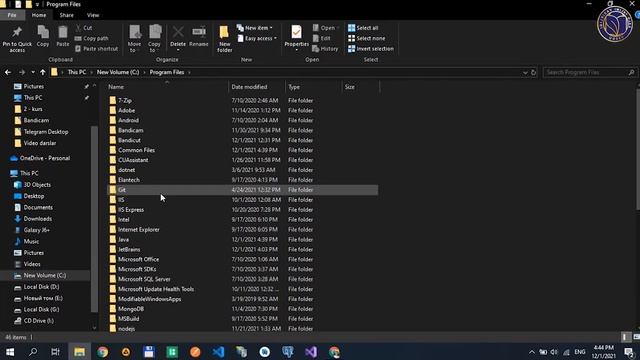This screenshot has height=360, width=640.
Task: Open the File menu tab
Action: pos(12,15)
